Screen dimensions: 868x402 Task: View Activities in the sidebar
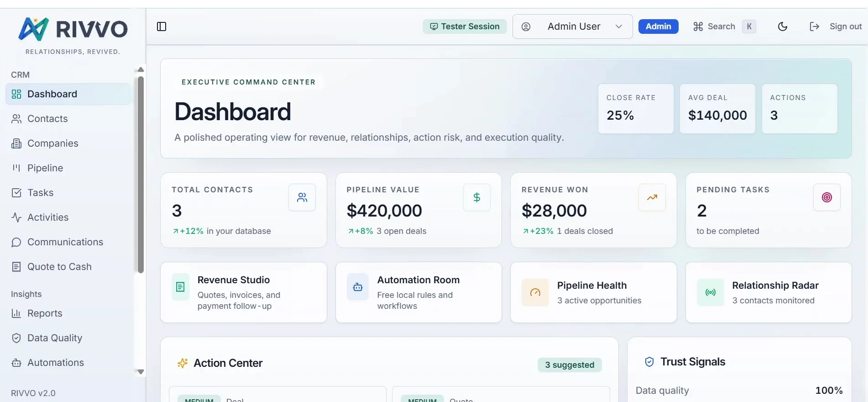pos(68,217)
